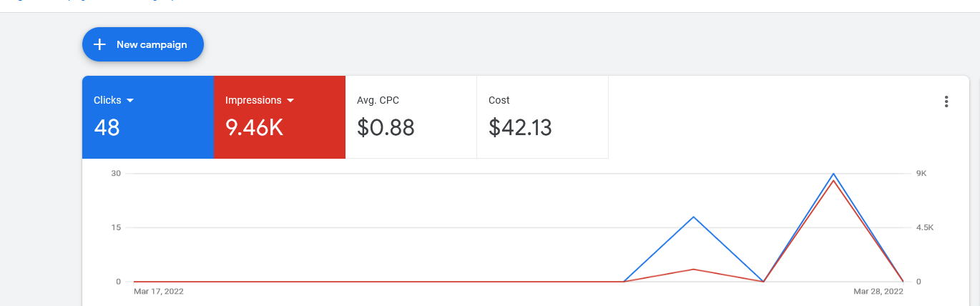Viewport: 980px width, 306px height.
Task: Click the small red impressions bump on chart
Action: click(x=693, y=270)
